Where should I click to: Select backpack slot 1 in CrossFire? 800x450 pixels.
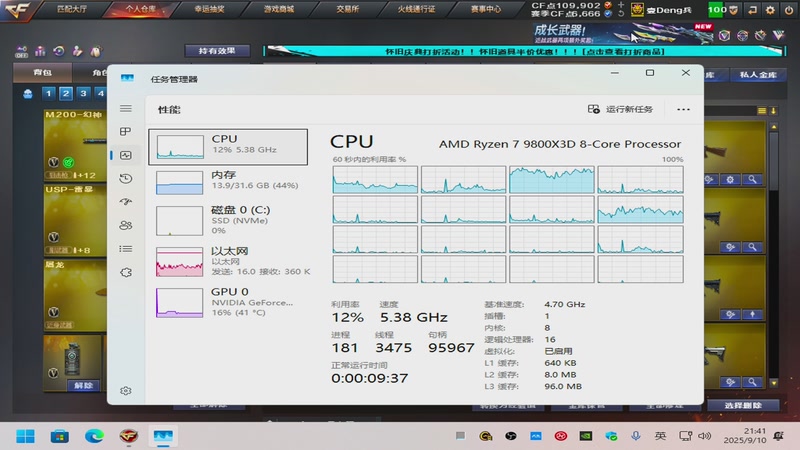[48, 93]
